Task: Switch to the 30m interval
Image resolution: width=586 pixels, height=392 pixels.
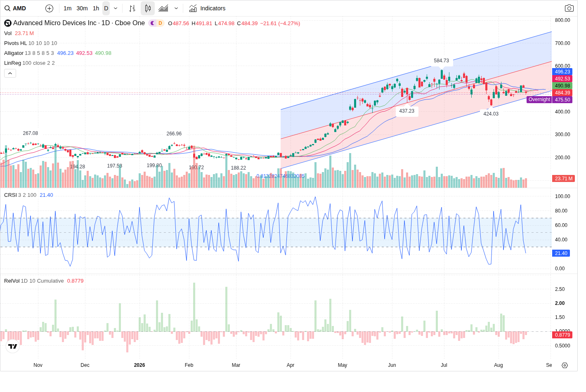Action: click(x=82, y=8)
